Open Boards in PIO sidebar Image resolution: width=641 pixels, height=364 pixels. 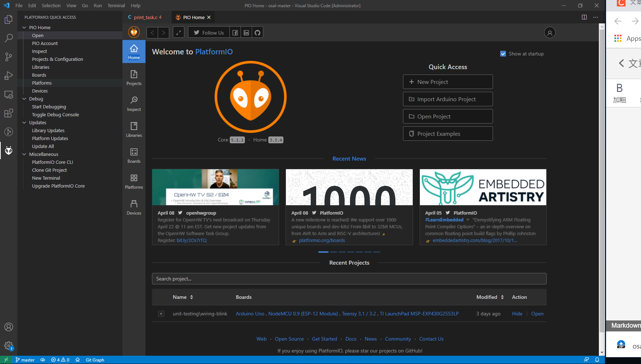pyautogui.click(x=134, y=156)
